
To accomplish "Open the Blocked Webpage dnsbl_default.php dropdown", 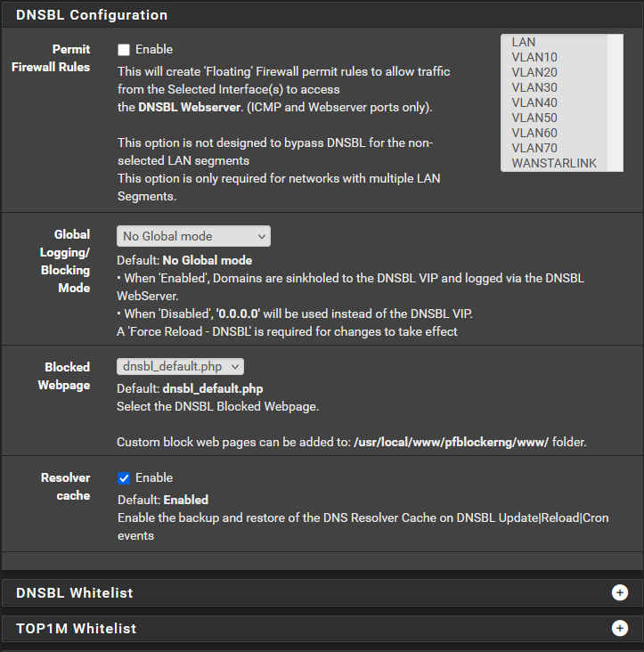I will (180, 366).
